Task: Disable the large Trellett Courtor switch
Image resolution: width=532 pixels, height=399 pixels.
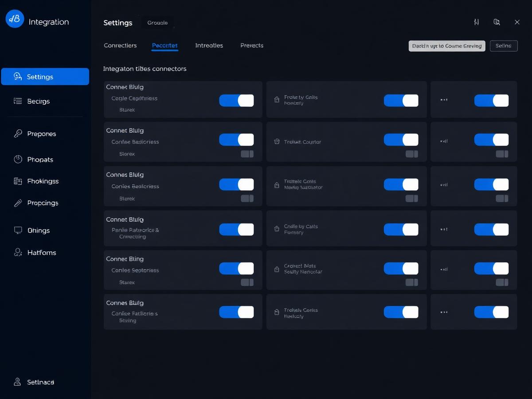Action: 401,140
